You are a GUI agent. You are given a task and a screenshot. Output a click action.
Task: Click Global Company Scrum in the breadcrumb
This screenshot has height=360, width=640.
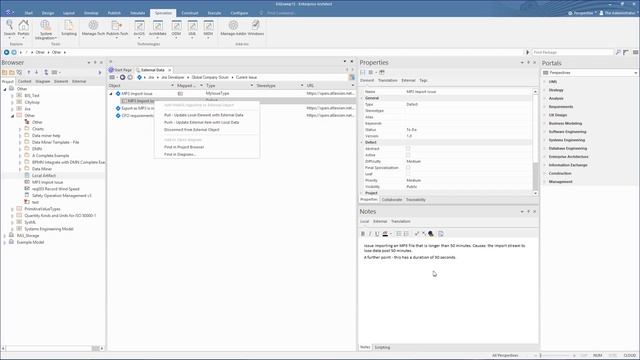(210, 77)
